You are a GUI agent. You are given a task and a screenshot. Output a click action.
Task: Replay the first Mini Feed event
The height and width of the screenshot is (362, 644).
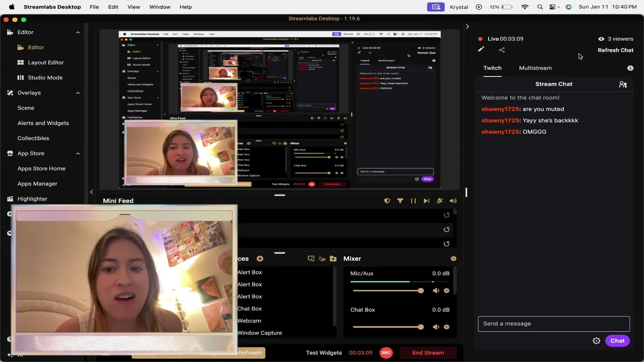point(446,215)
